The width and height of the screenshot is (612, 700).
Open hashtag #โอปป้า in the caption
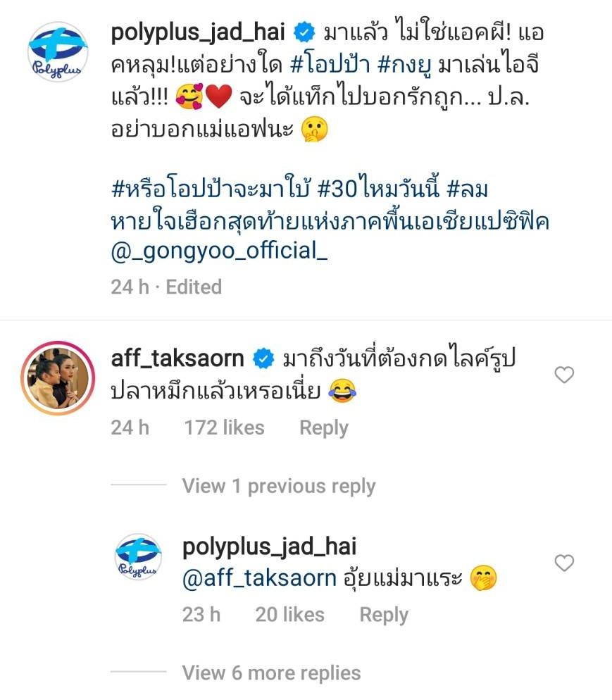(330, 65)
